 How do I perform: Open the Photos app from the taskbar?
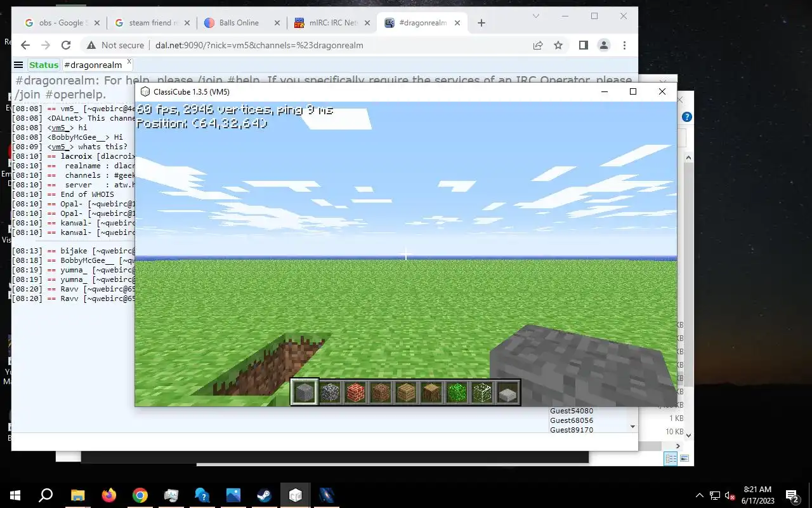coord(233,495)
